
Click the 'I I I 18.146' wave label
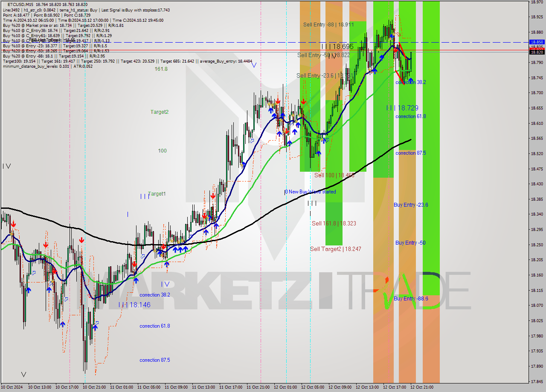coord(134,305)
